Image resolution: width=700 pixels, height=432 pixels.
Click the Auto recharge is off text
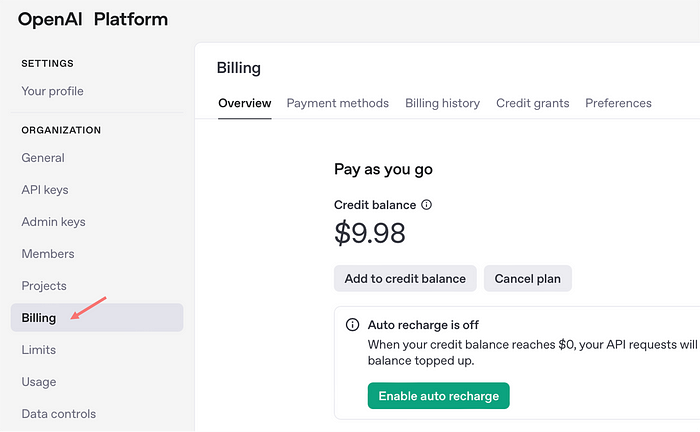pos(423,325)
